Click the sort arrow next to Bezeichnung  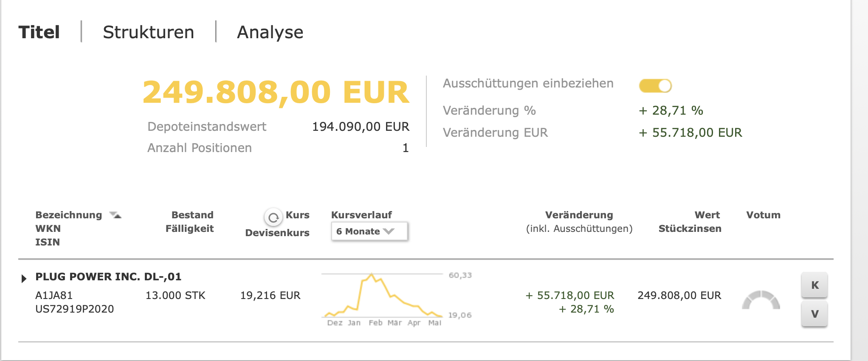tap(116, 215)
